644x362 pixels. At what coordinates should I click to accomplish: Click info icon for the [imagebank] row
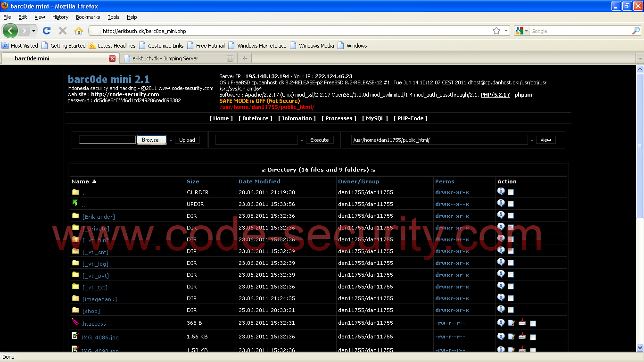(501, 297)
